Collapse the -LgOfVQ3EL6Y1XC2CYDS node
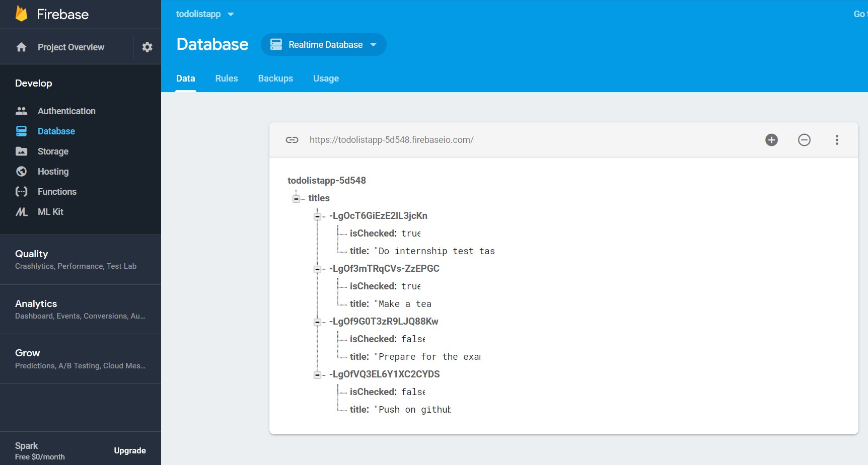This screenshot has height=465, width=868. [317, 375]
